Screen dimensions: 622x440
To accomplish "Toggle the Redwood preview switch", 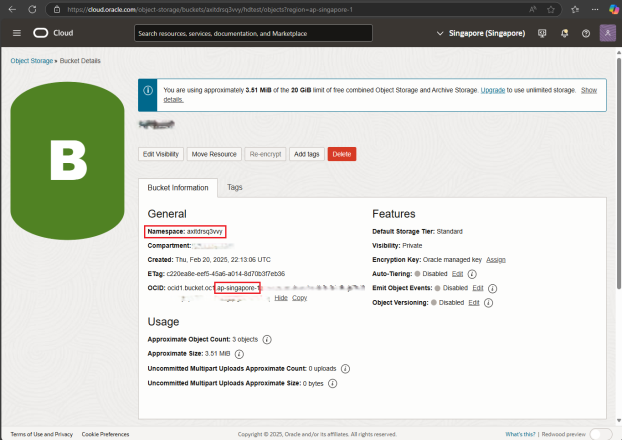I will coord(601,434).
